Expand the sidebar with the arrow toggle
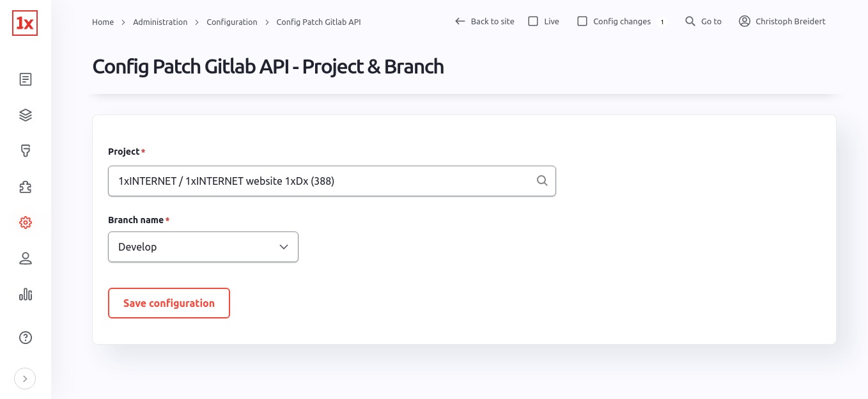Image resolution: width=868 pixels, height=399 pixels. [x=25, y=379]
